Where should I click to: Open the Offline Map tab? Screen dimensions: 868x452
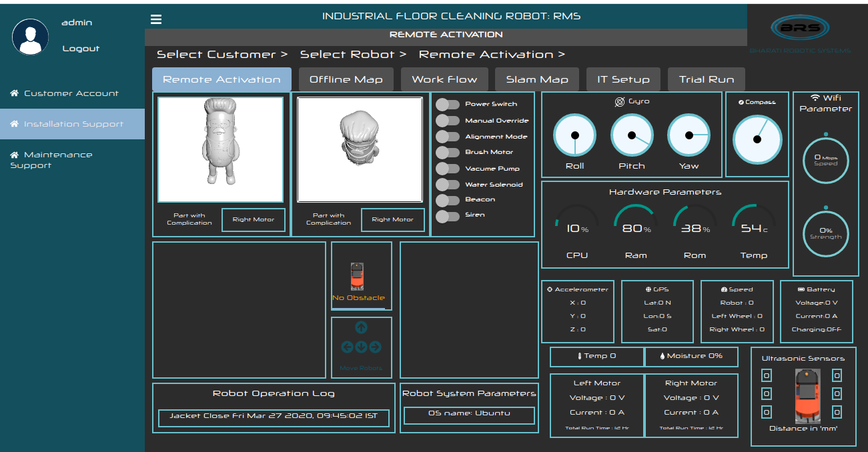346,79
